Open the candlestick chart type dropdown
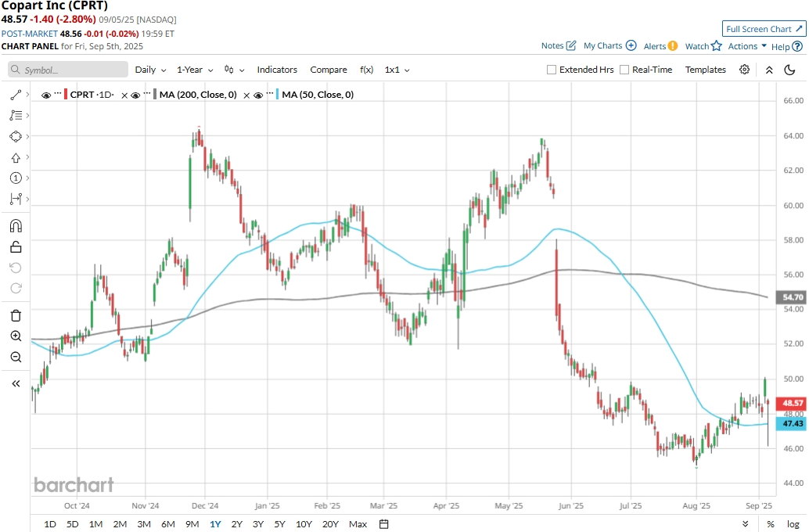 pos(234,70)
